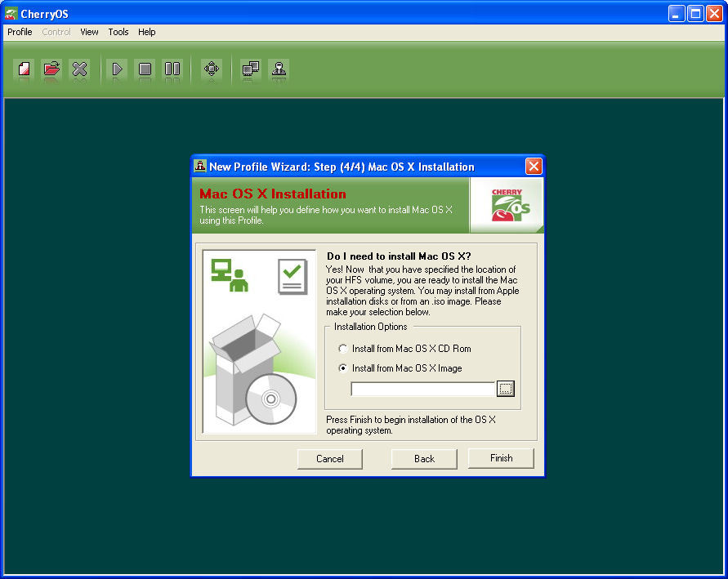Image resolution: width=728 pixels, height=579 pixels.
Task: Click the profile wizard person icon
Action: click(x=279, y=69)
